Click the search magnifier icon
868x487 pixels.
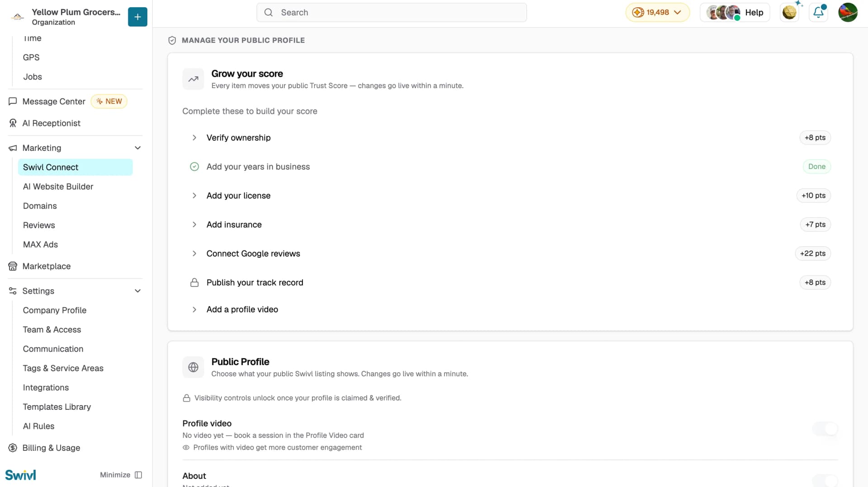[269, 12]
